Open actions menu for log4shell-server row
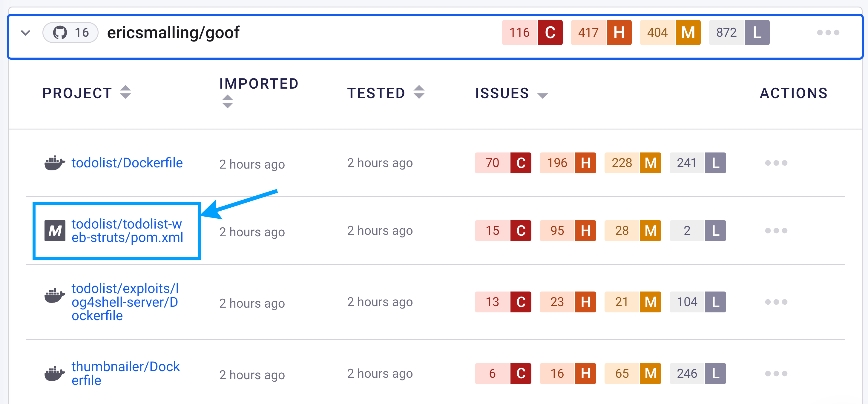 pyautogui.click(x=776, y=302)
